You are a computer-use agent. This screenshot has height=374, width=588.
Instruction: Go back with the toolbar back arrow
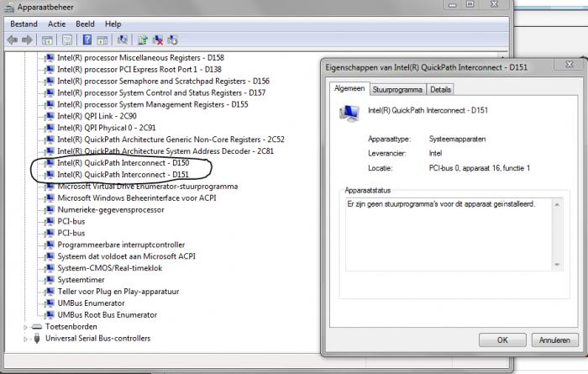[x=13, y=40]
